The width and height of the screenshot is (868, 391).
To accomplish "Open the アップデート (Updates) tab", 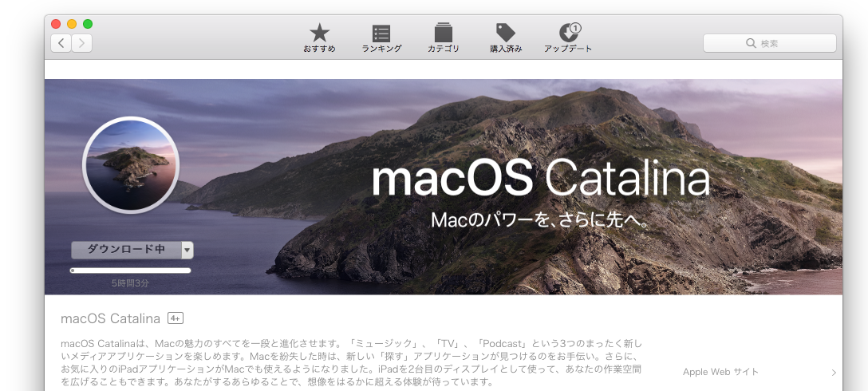I will (x=568, y=38).
